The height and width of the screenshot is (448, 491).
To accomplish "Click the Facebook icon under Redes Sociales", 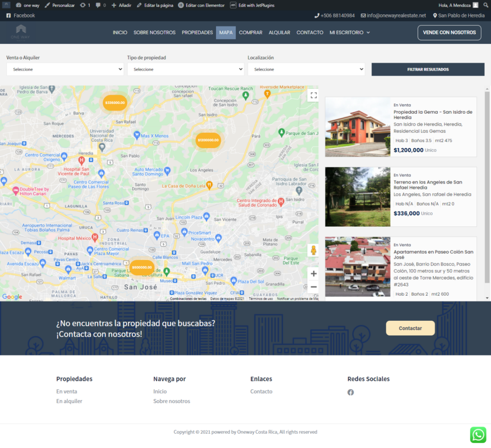I will 351,392.
